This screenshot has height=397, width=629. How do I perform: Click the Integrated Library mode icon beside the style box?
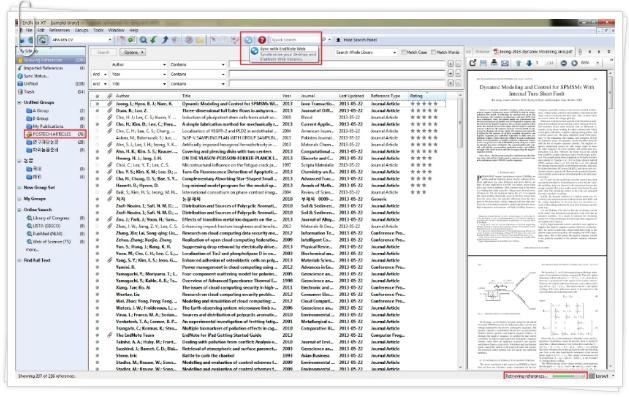click(x=42, y=40)
